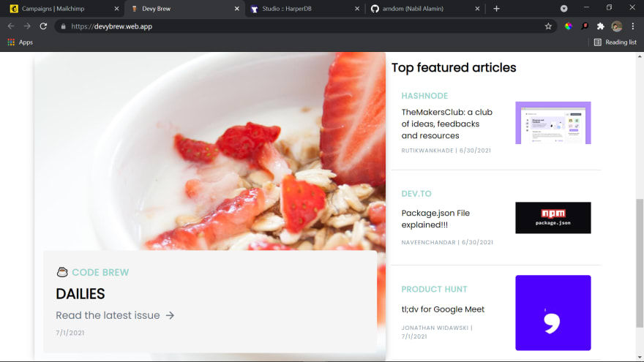644x362 pixels.
Task: Open the DAILIES heading
Action: click(80, 294)
